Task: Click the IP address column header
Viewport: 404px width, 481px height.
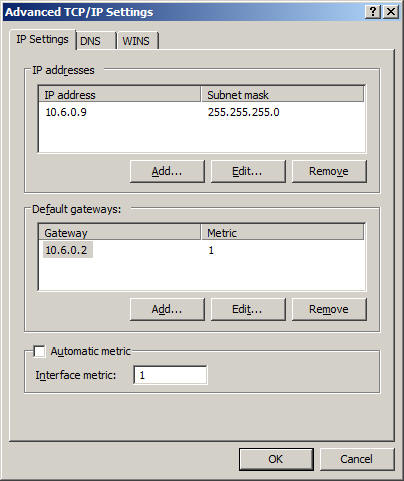Action: click(120, 95)
